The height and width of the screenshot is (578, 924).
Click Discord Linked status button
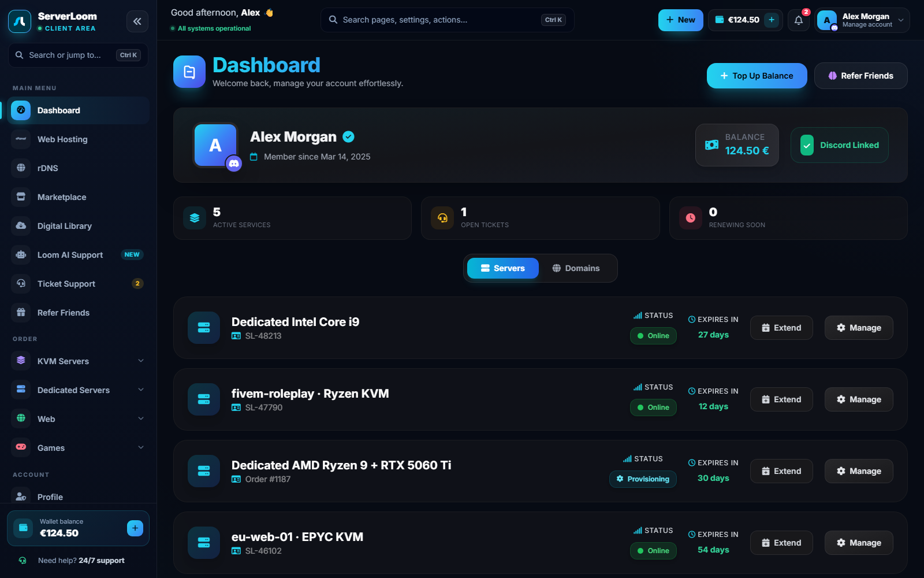tap(840, 145)
